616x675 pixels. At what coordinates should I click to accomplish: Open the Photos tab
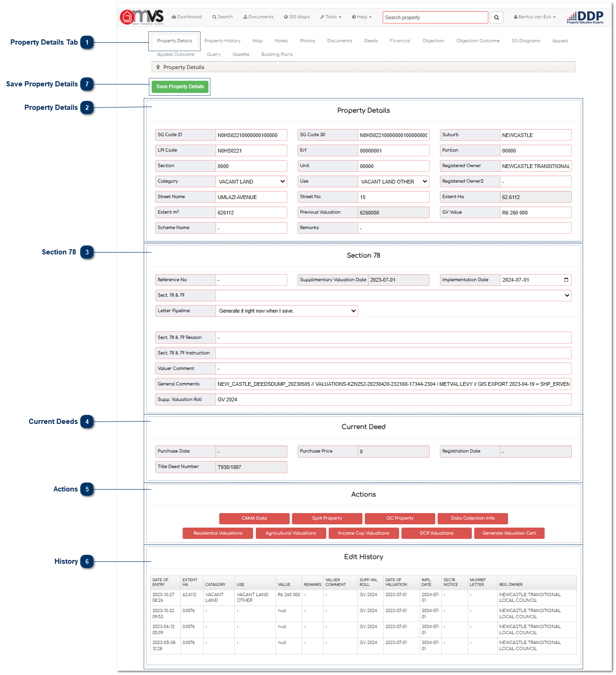307,41
